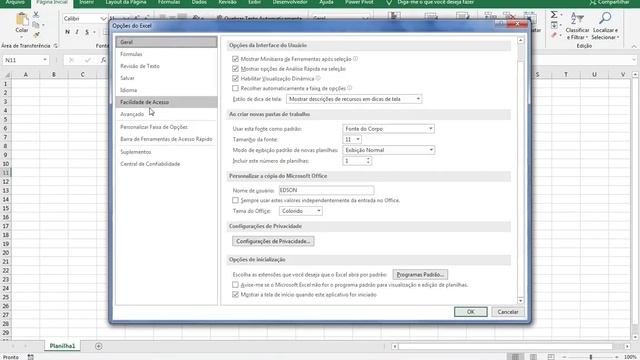Open the Fonte do Corpo font dropdown
Viewport: 640px width, 360px height.
point(388,129)
